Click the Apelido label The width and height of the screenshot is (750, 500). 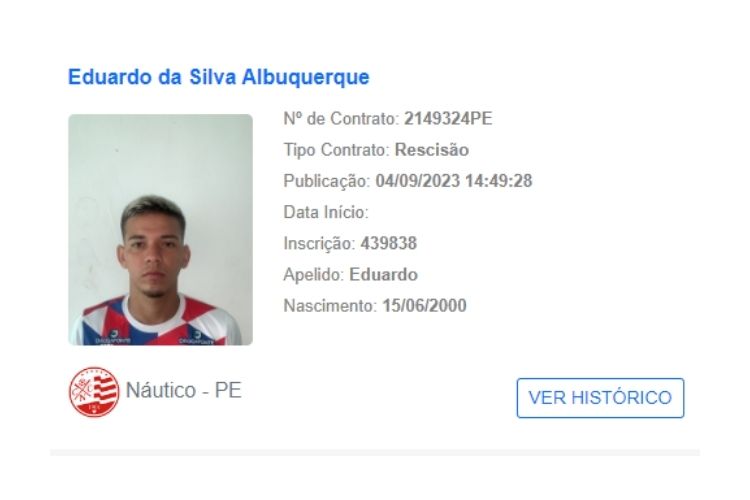click(314, 275)
